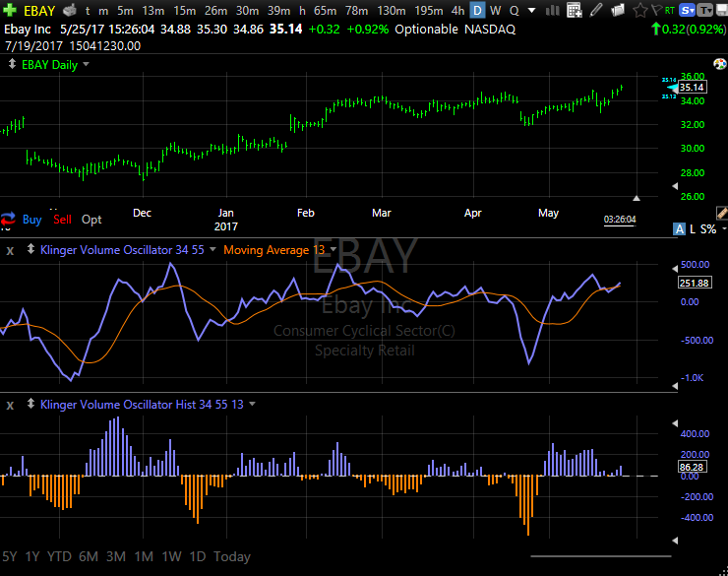Click the time axis triangle marker
Viewport: 728px width, 576px height.
637,198
